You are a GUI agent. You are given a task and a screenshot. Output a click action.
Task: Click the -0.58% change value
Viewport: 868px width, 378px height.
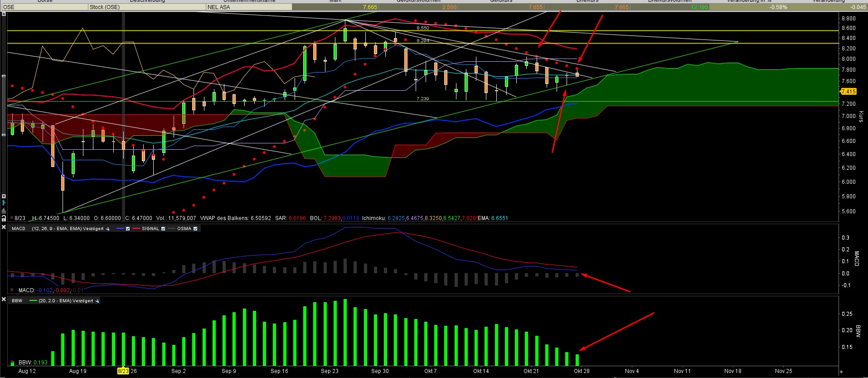point(778,7)
